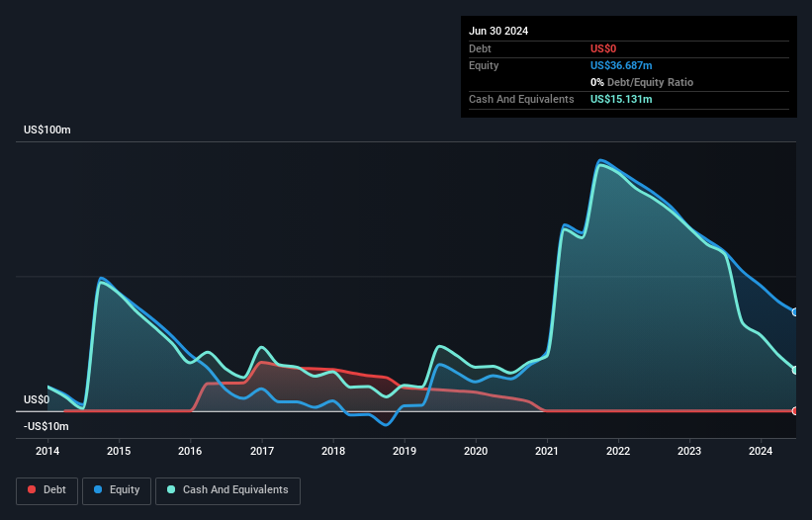Viewport: 812px width, 520px height.
Task: Click the 2018 x-axis label
Action: pos(333,451)
